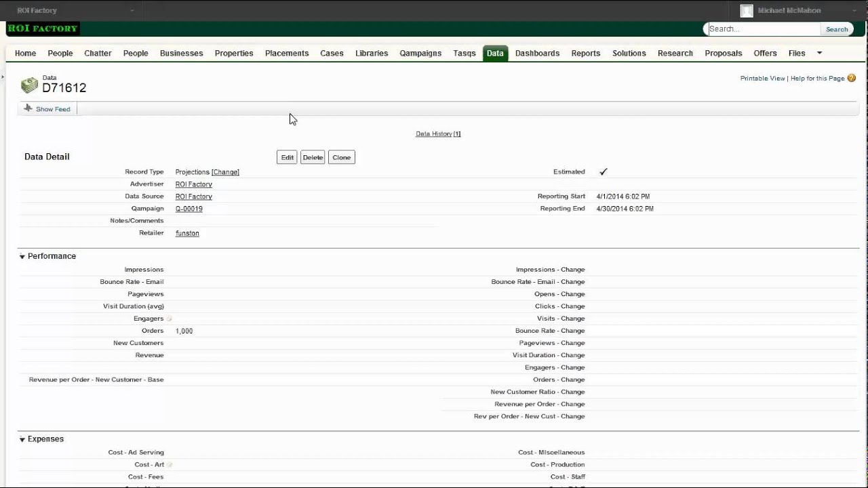Open the Proposals tab

pyautogui.click(x=724, y=54)
